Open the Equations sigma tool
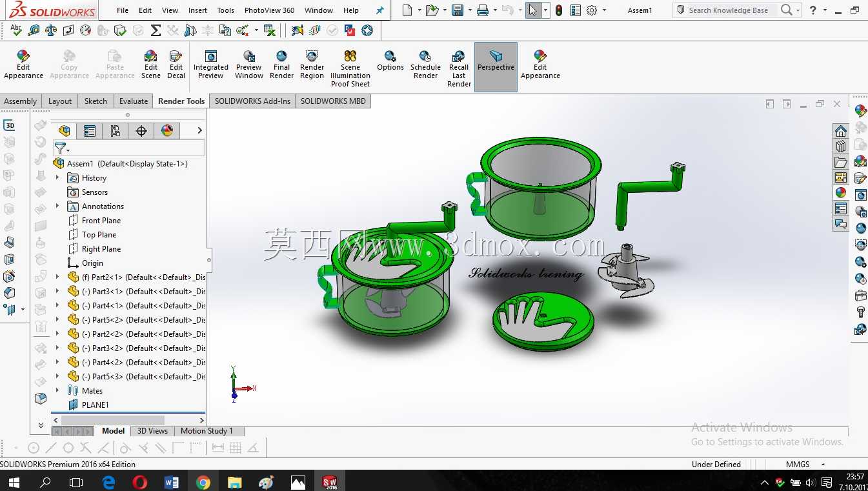Screen dimensions: 868x491 tap(156, 30)
